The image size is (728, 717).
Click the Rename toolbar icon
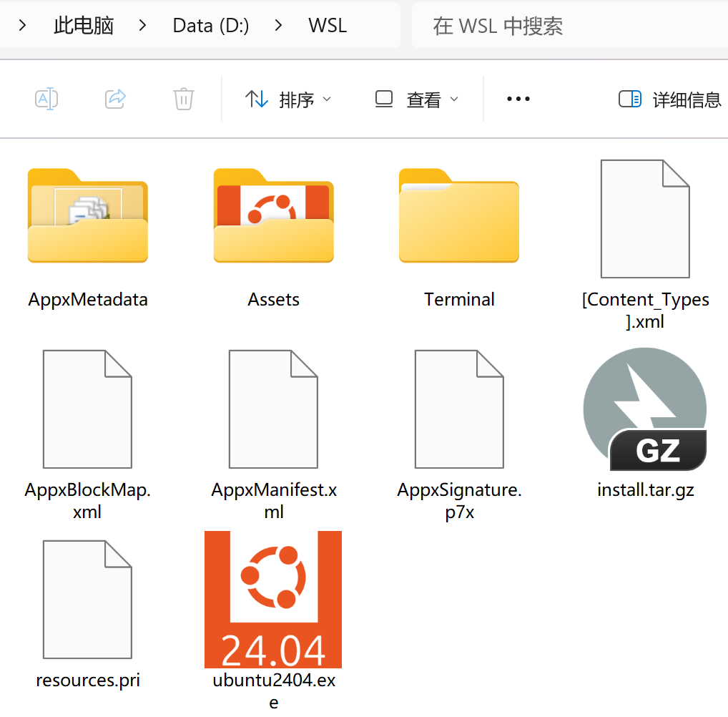tap(46, 99)
